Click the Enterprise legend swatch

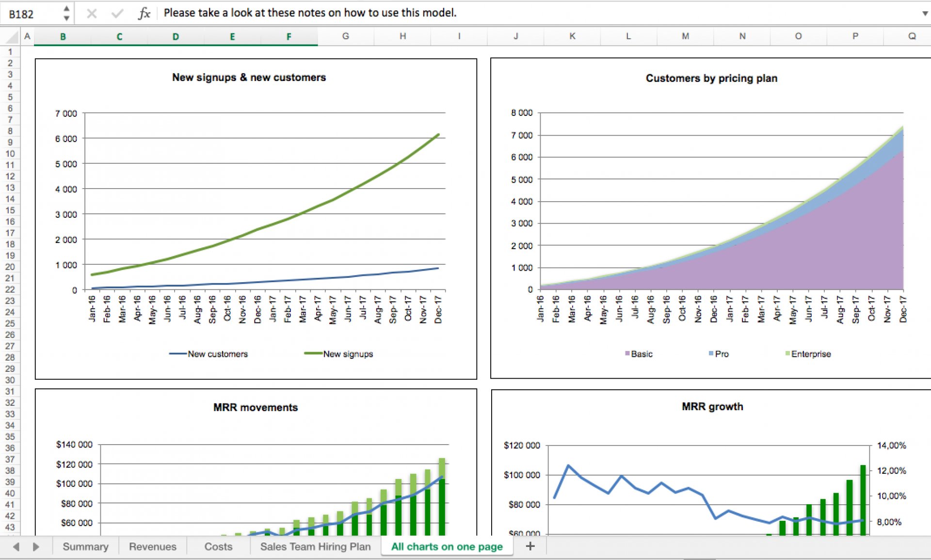click(787, 353)
